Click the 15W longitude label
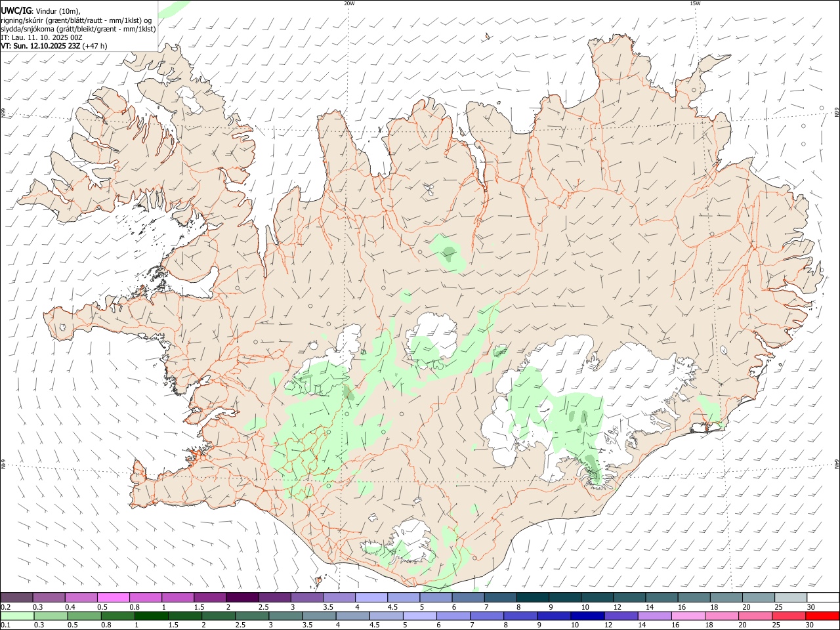The height and width of the screenshot is (630, 840). pyautogui.click(x=695, y=3)
